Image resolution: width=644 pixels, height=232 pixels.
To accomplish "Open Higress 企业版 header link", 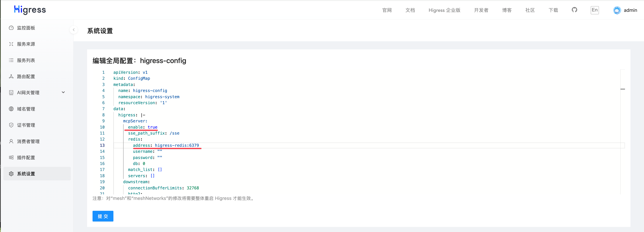I will [x=444, y=10].
